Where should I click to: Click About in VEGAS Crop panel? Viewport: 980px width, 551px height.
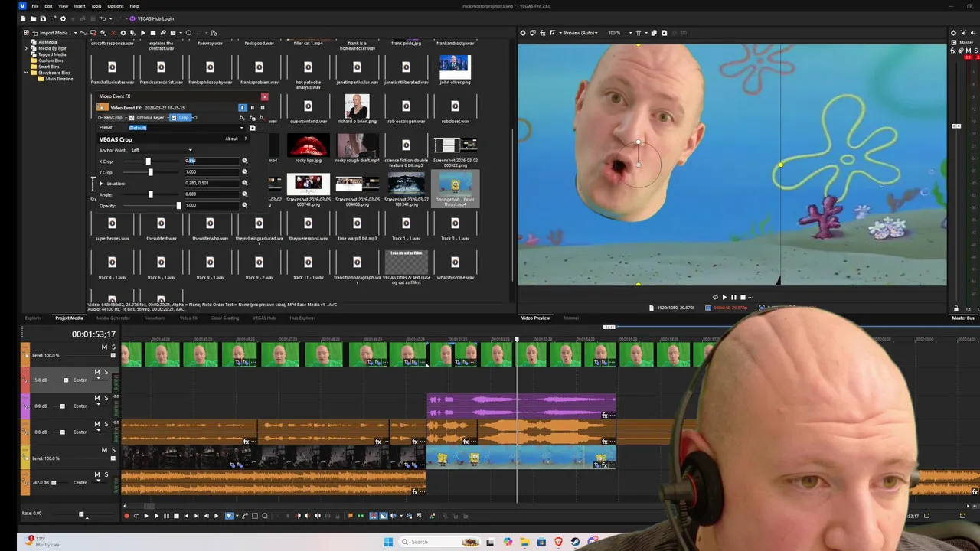click(x=231, y=139)
